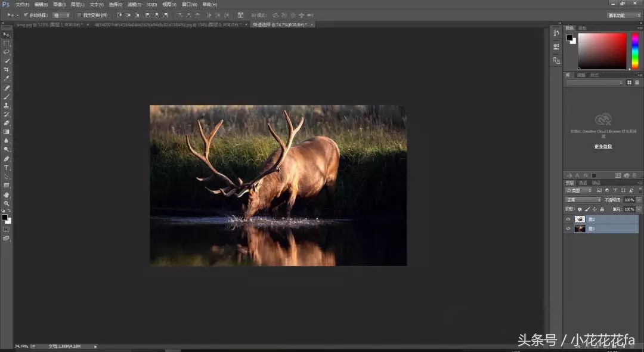Image resolution: width=644 pixels, height=352 pixels.
Task: Select the Zoom tool
Action: (7, 203)
